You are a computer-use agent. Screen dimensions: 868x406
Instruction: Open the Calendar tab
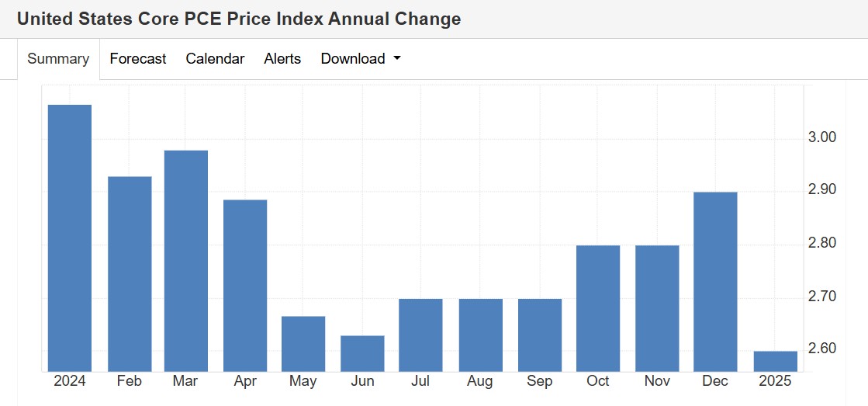coord(215,59)
